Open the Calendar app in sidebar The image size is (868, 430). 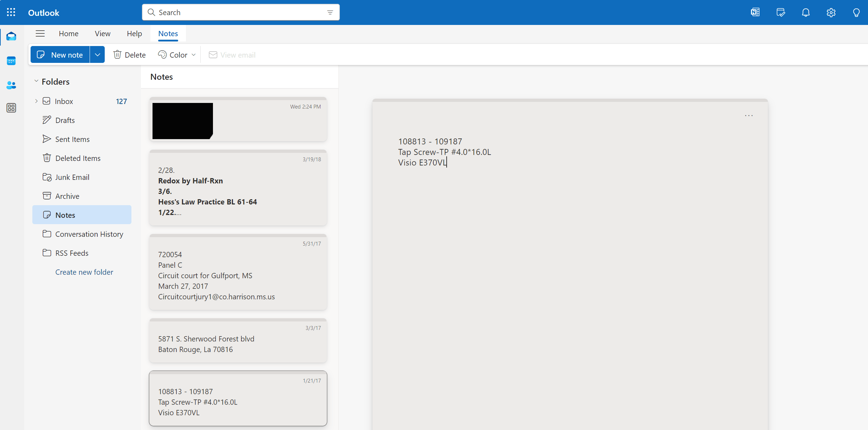coord(11,61)
